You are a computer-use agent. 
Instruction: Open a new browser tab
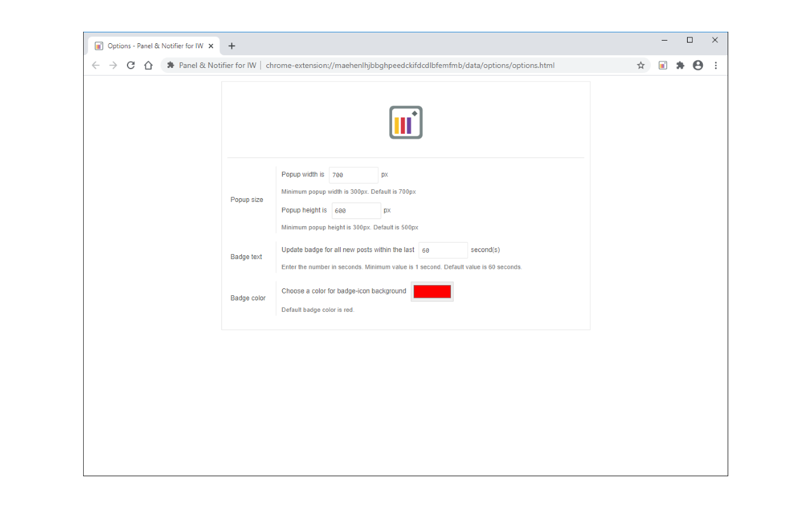click(232, 46)
